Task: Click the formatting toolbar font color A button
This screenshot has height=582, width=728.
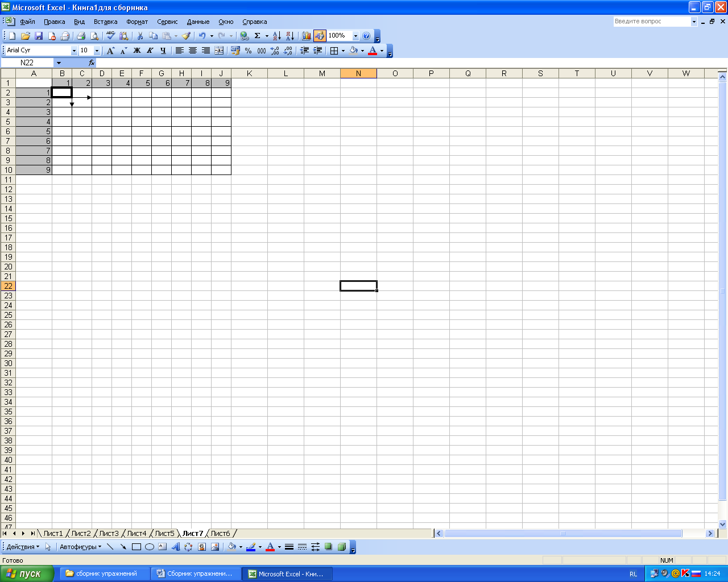Action: point(373,51)
